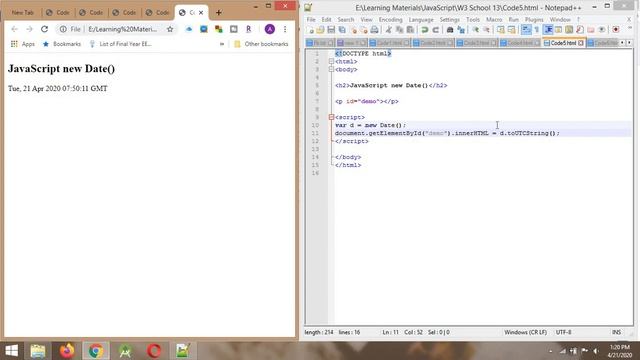Screen dimensions: 640x360
Task: Reload the page in Chrome
Action: pyautogui.click(x=44, y=29)
